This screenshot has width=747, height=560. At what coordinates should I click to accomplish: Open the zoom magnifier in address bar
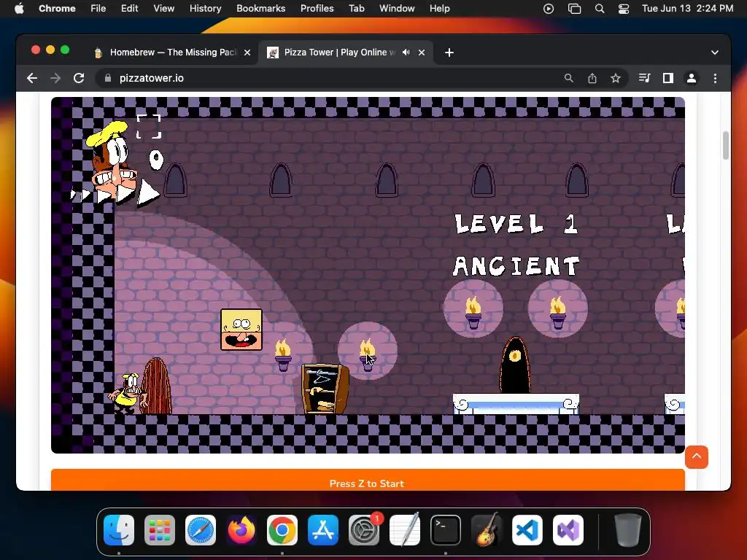[x=568, y=78]
